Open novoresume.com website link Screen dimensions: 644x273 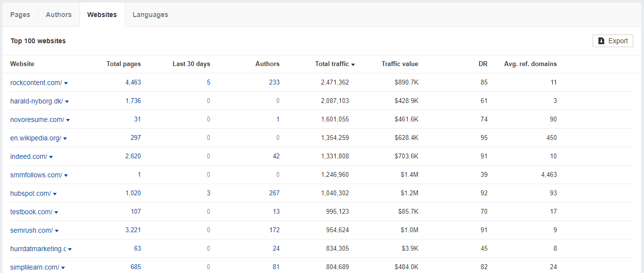click(37, 119)
